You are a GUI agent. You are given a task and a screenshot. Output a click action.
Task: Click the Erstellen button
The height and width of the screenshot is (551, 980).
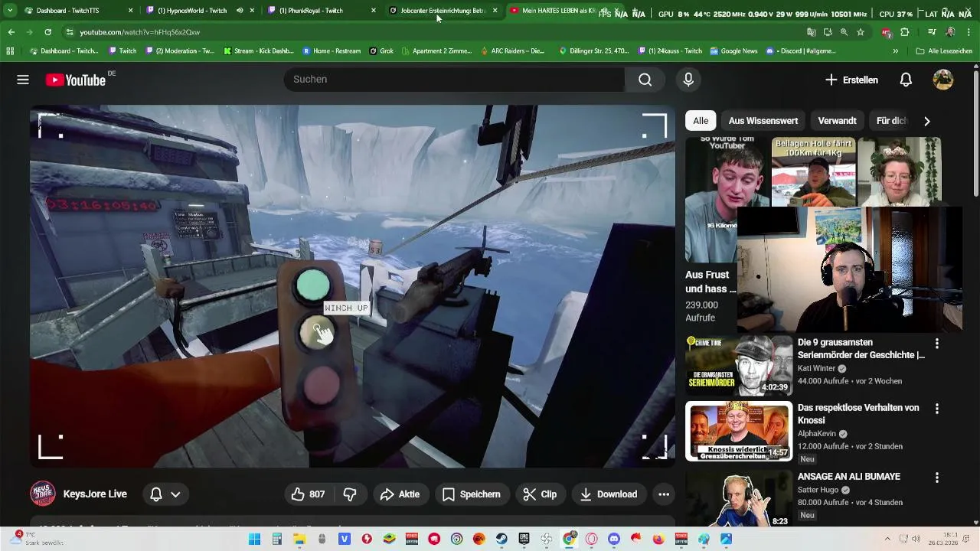pos(851,80)
